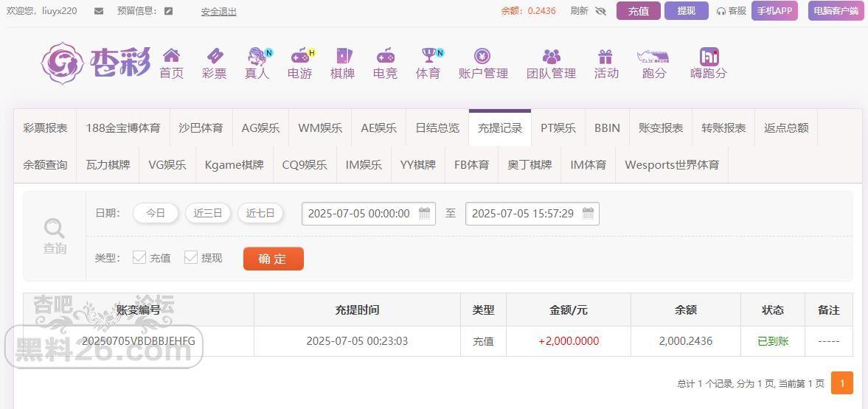Click the orange 确定 button

pyautogui.click(x=274, y=259)
